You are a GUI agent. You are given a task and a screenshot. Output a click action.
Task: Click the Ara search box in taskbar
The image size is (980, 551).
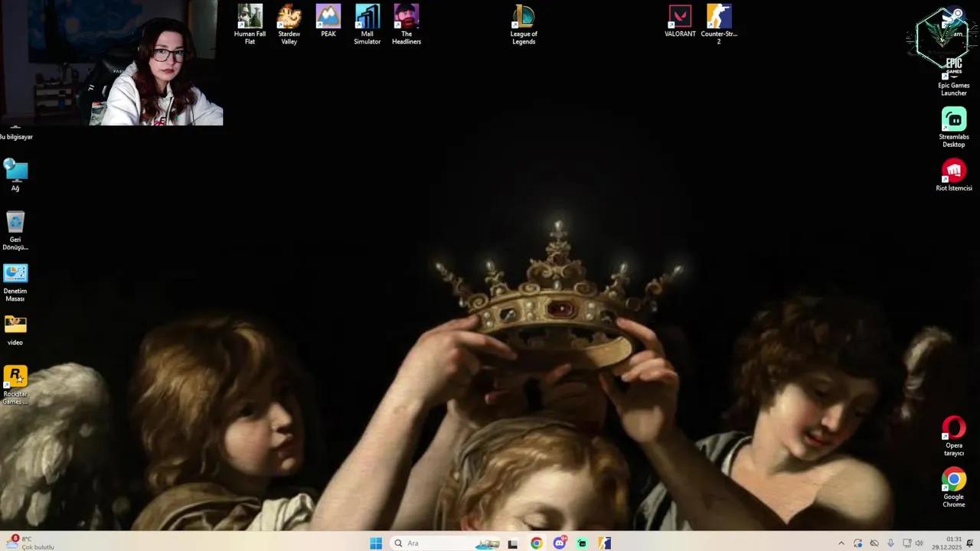(429, 543)
